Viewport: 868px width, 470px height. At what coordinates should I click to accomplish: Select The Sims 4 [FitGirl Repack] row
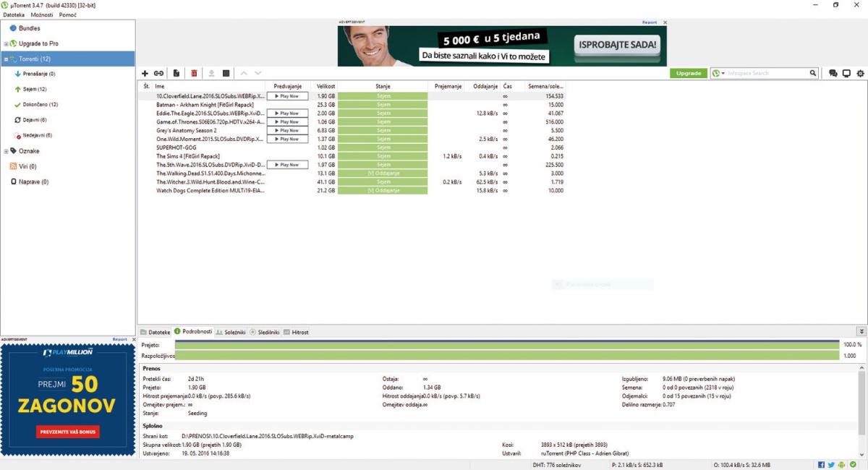point(352,156)
